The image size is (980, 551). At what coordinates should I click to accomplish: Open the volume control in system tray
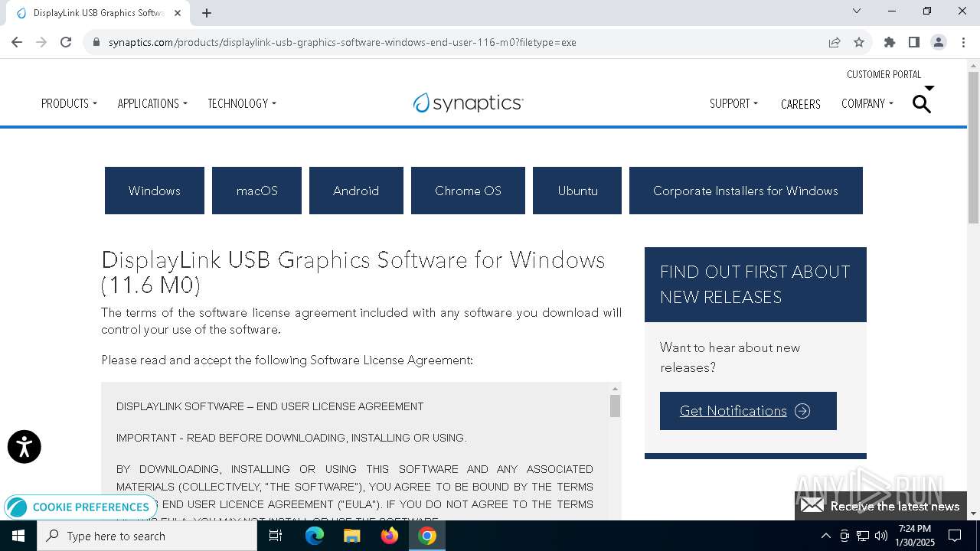[881, 536]
